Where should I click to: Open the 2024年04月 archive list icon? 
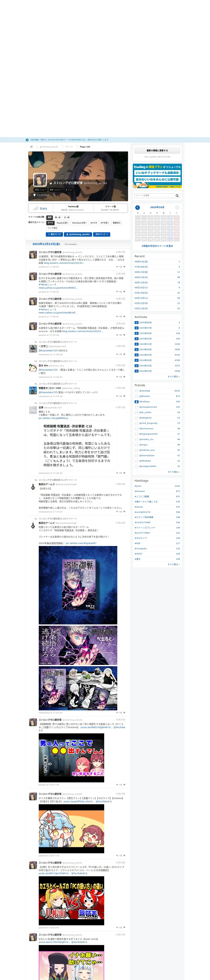point(136,360)
